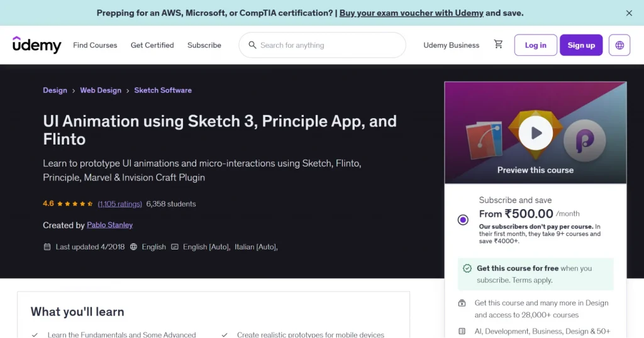This screenshot has height=338, width=644.
Task: Open the 1,105 ratings link
Action: click(119, 204)
